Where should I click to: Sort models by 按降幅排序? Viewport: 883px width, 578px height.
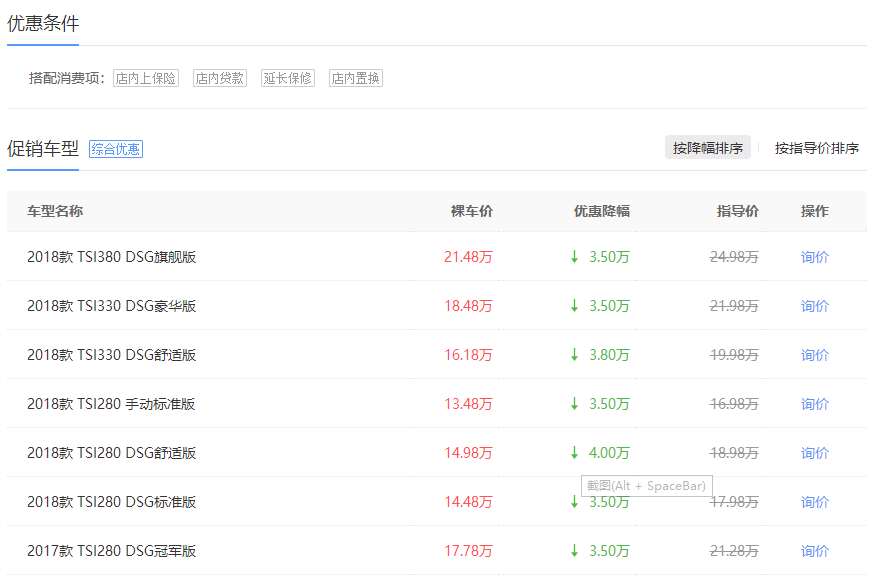pyautogui.click(x=707, y=148)
